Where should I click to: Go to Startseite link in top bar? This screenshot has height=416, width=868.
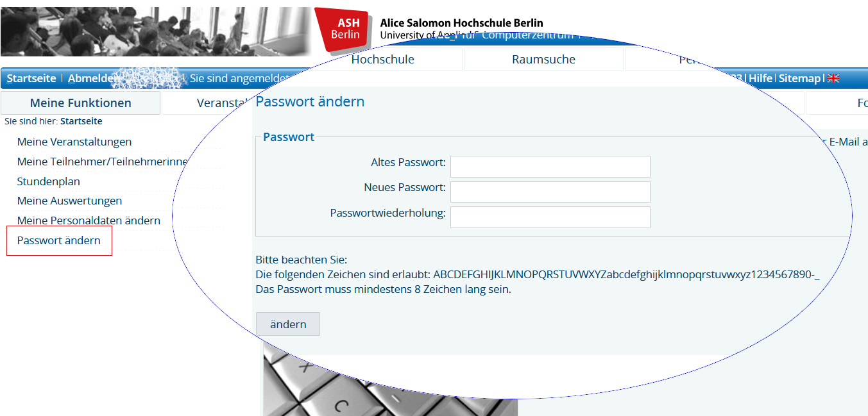[x=31, y=78]
